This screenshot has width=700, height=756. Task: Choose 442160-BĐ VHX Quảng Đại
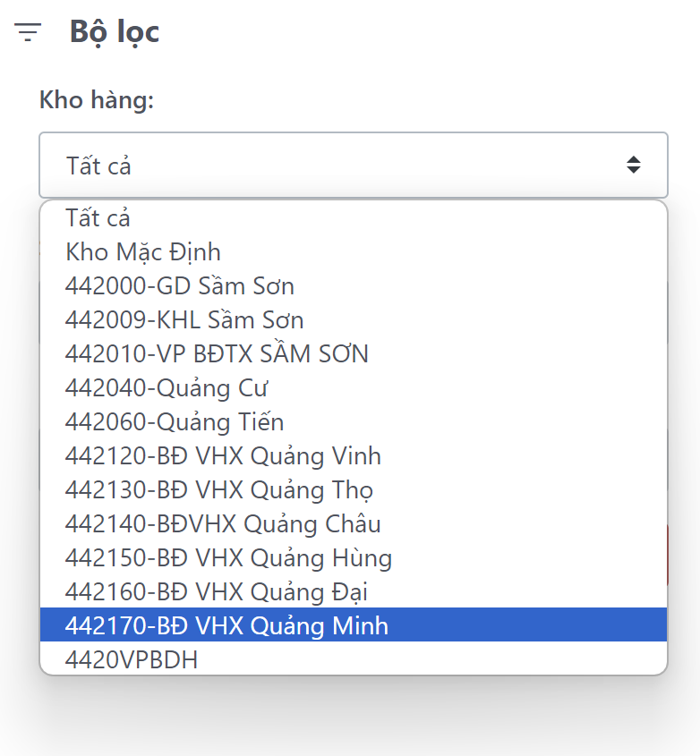(x=217, y=591)
